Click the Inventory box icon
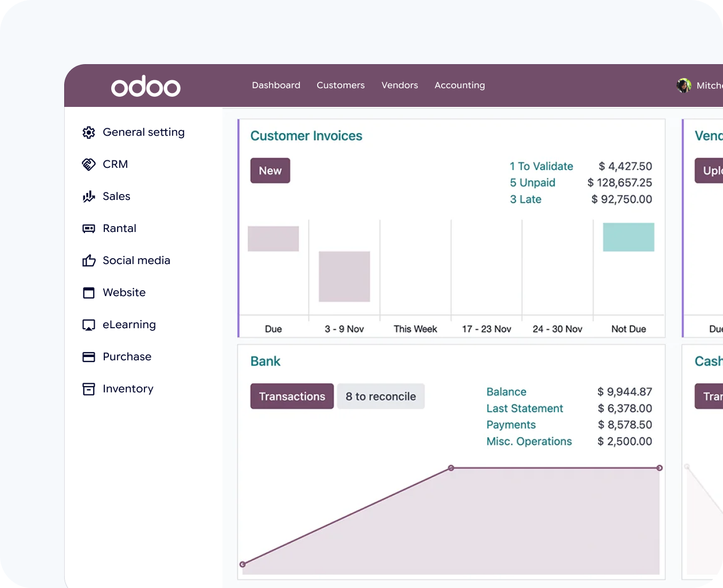 coord(89,389)
